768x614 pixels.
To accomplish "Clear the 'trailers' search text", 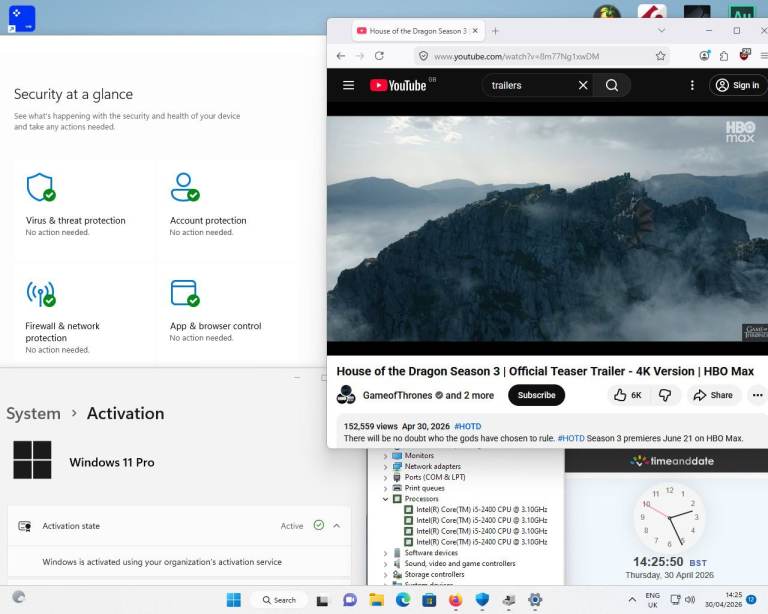I will tap(583, 85).
